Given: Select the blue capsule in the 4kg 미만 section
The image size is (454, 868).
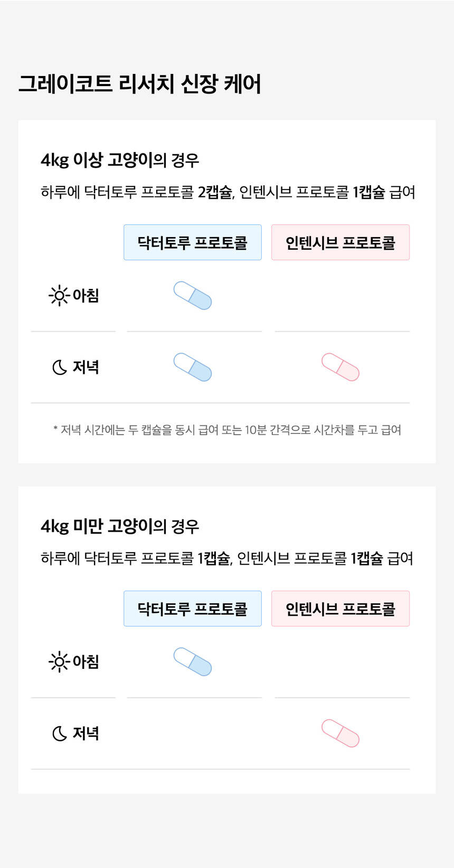Looking at the screenshot, I should click(193, 662).
